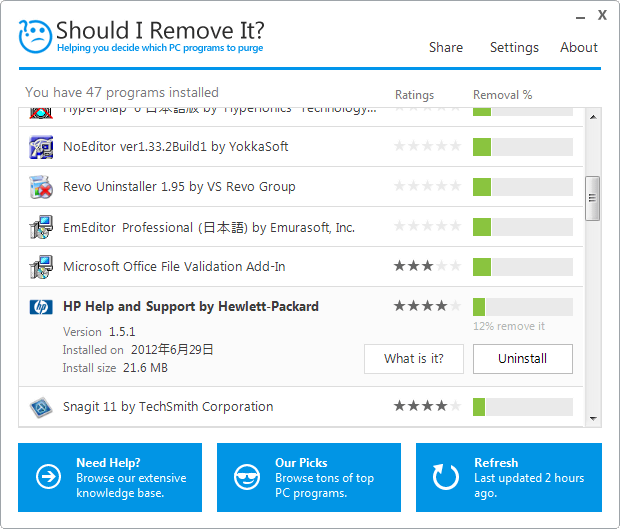The height and width of the screenshot is (529, 620).
Task: Click the Refresh tile
Action: (x=508, y=477)
